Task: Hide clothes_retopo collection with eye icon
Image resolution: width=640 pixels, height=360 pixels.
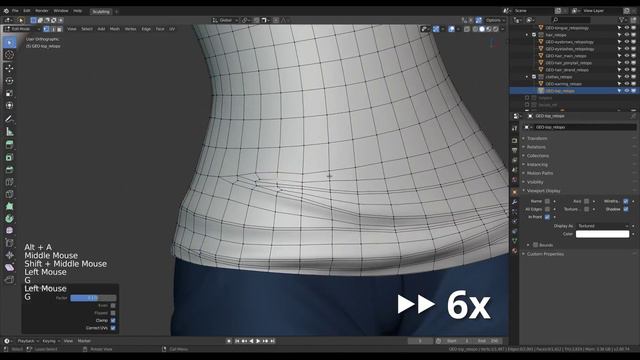Action: coord(626,77)
